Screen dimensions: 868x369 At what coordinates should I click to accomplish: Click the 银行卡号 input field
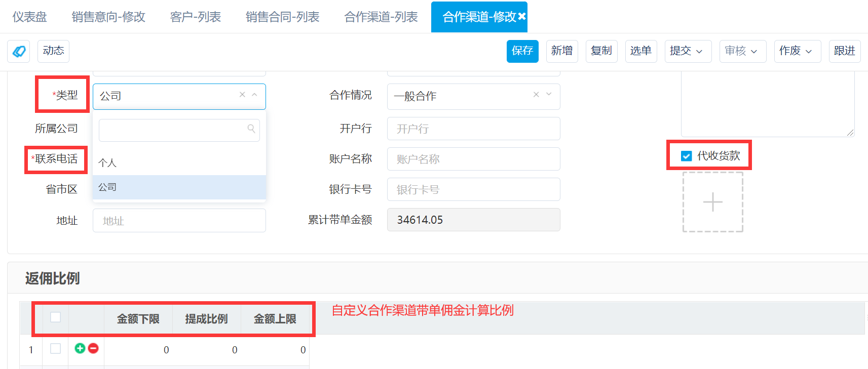pyautogui.click(x=474, y=189)
